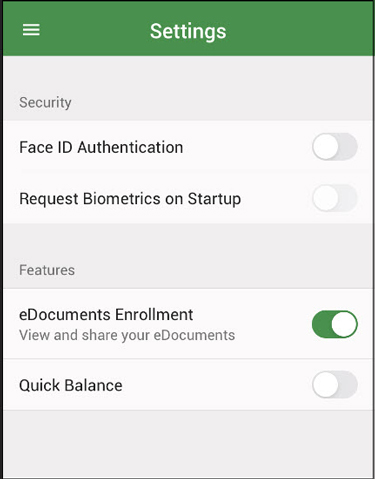Enable the Face ID Authentication switch
The image size is (375, 479).
(x=335, y=147)
